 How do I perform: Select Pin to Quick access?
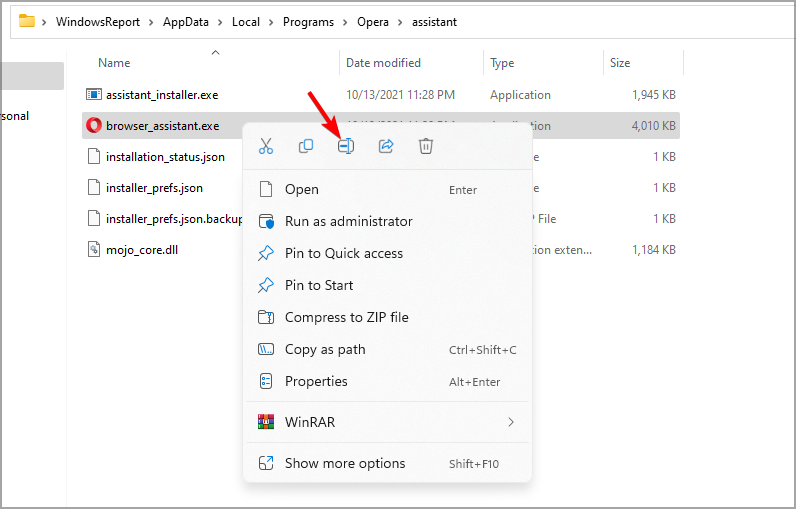pyautogui.click(x=387, y=253)
